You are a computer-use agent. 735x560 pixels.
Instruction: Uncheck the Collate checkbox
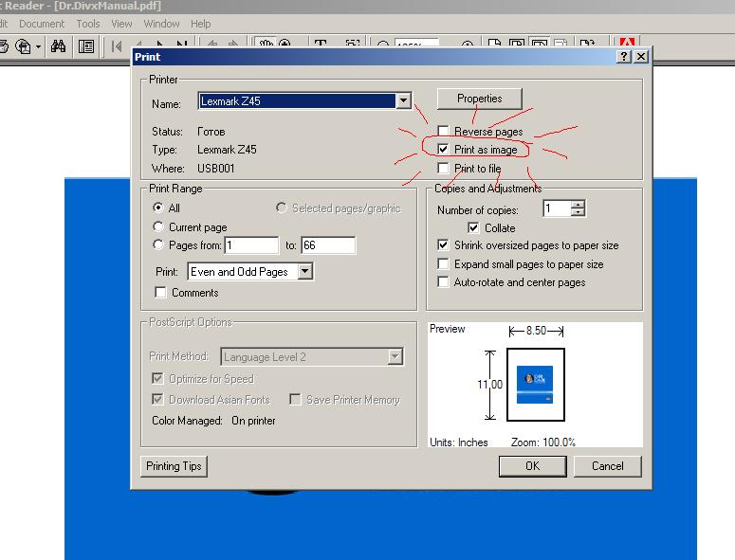473,227
